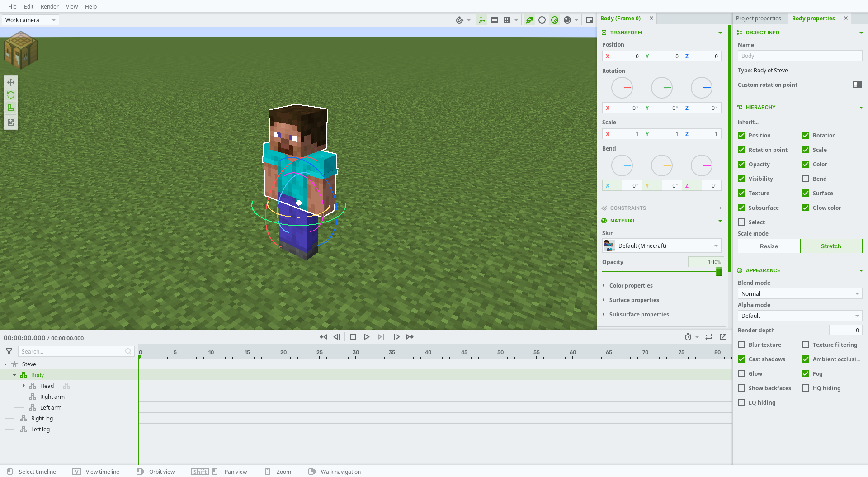Viewport: 868px width, 477px height.
Task: Jump to next keyframe
Action: 410,337
